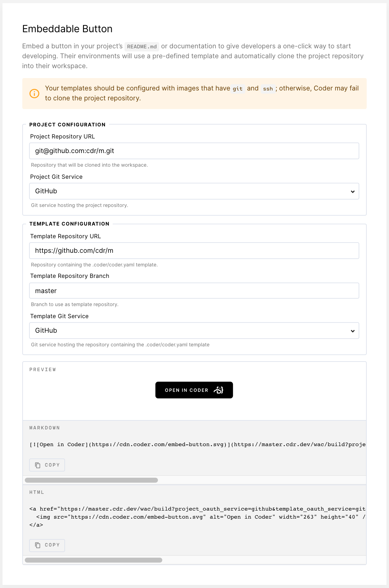Click the git inline code badge in the warning
The height and width of the screenshot is (588, 389).
click(238, 89)
